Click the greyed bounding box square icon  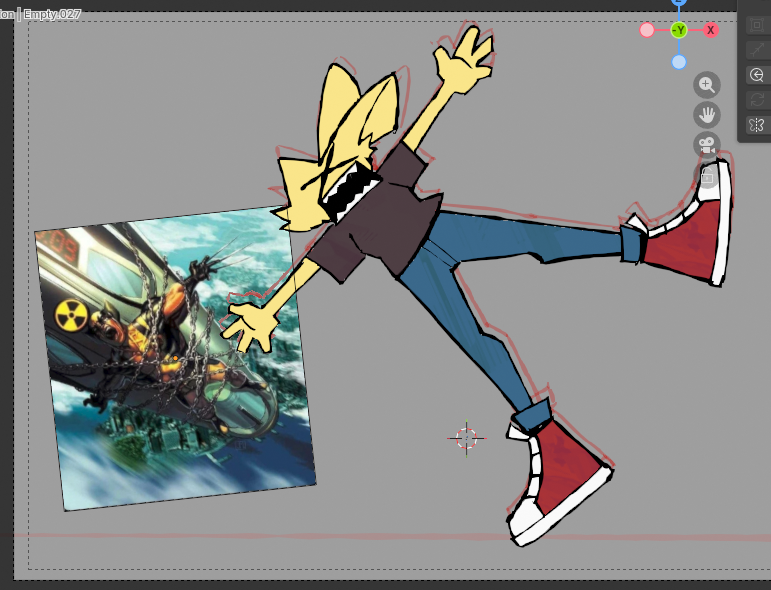[x=757, y=25]
